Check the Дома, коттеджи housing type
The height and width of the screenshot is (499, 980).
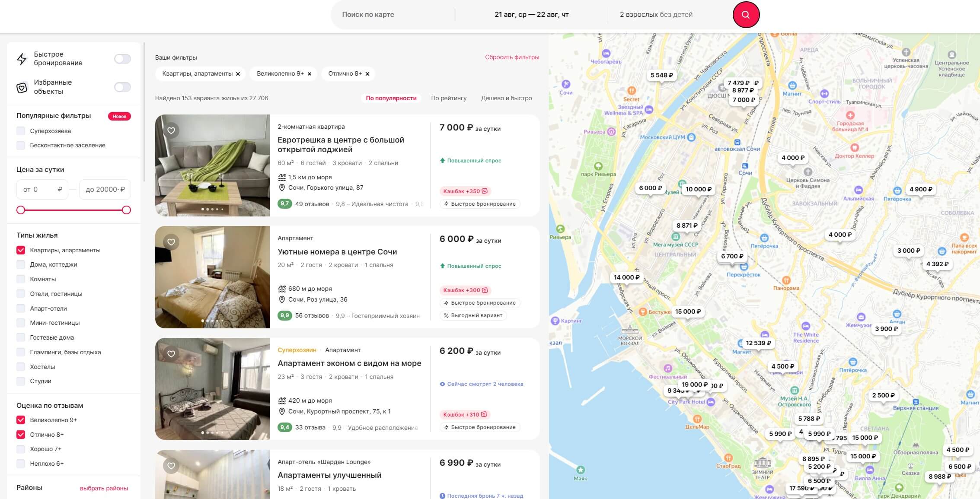coord(21,264)
